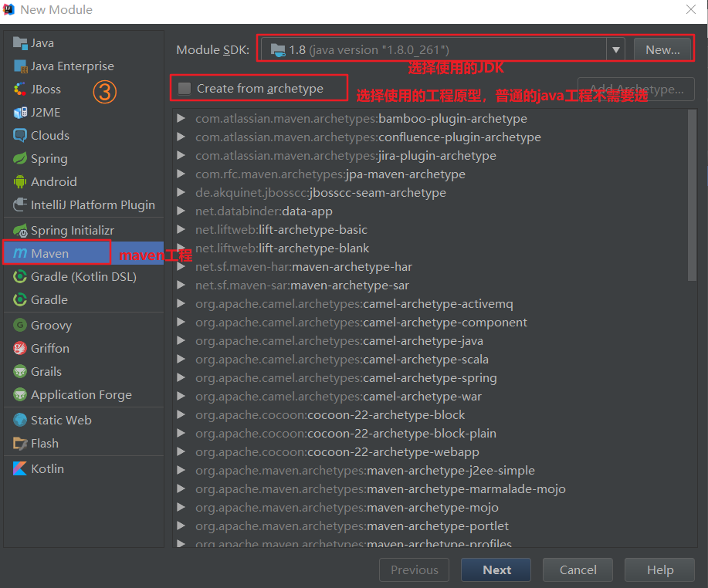
Task: Select cocoon-22-archetype-block row
Action: click(429, 414)
